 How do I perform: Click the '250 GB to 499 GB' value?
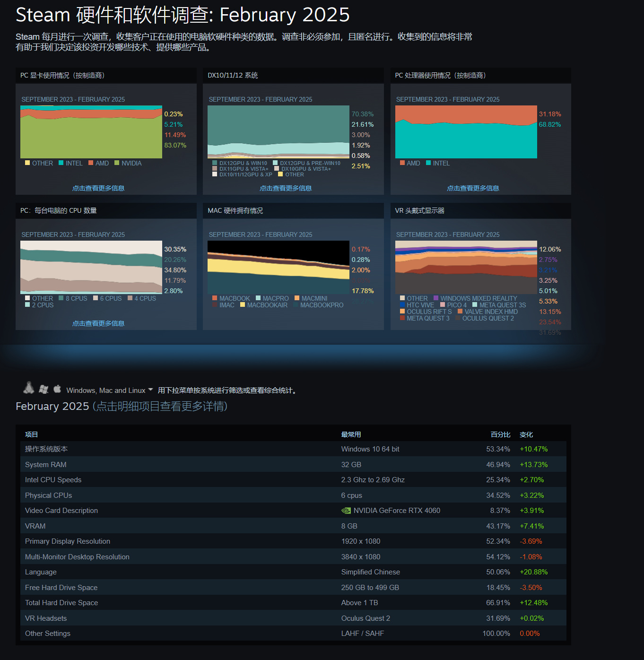370,588
